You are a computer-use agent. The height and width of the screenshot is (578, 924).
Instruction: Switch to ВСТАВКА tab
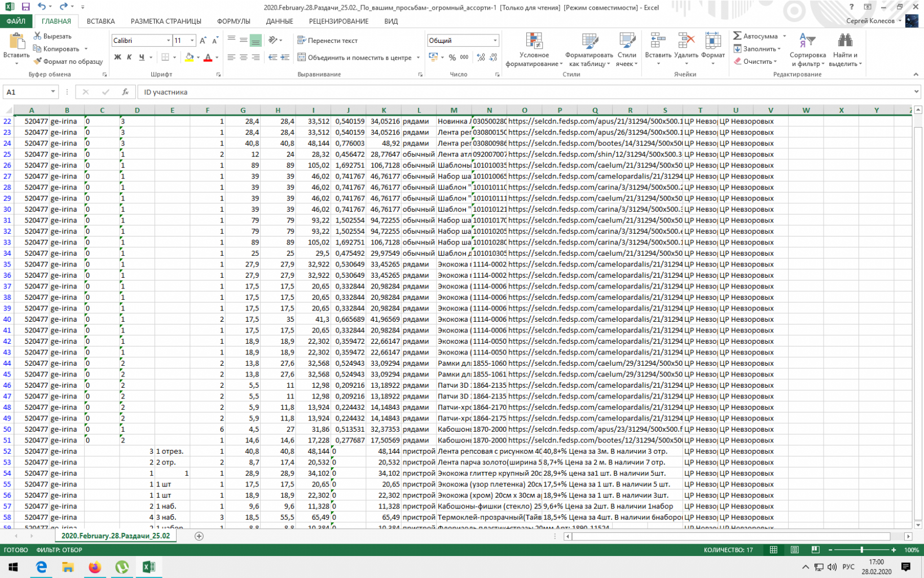[x=101, y=21]
